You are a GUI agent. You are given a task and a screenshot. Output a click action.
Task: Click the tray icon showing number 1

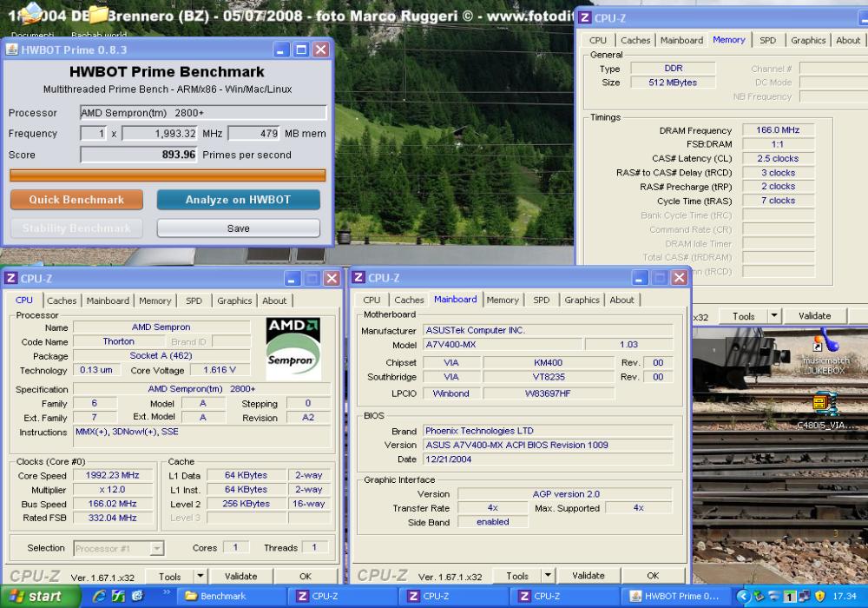789,597
